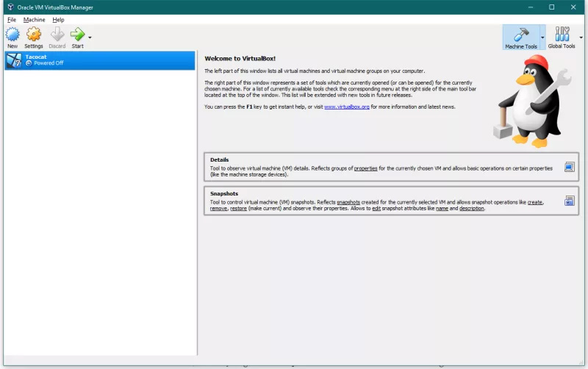Click the edit link in Snapshots description
588x369 pixels.
(x=376, y=209)
